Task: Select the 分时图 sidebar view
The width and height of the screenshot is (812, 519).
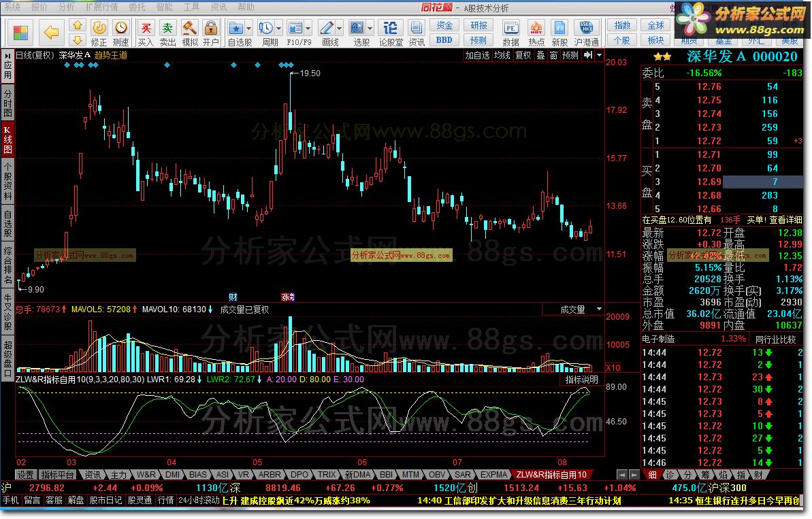Action: click(7, 103)
